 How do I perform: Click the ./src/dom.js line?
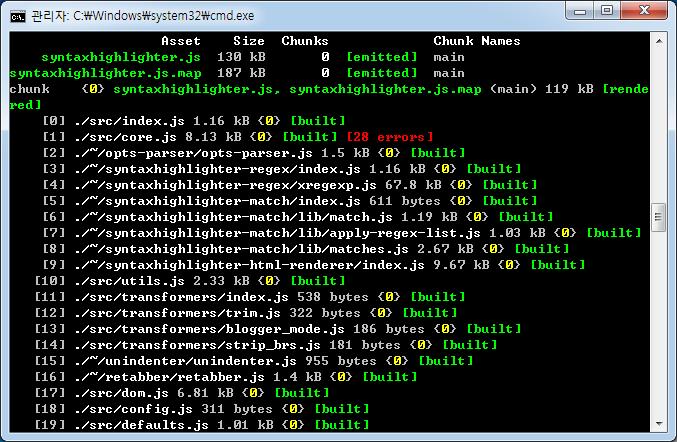182,393
